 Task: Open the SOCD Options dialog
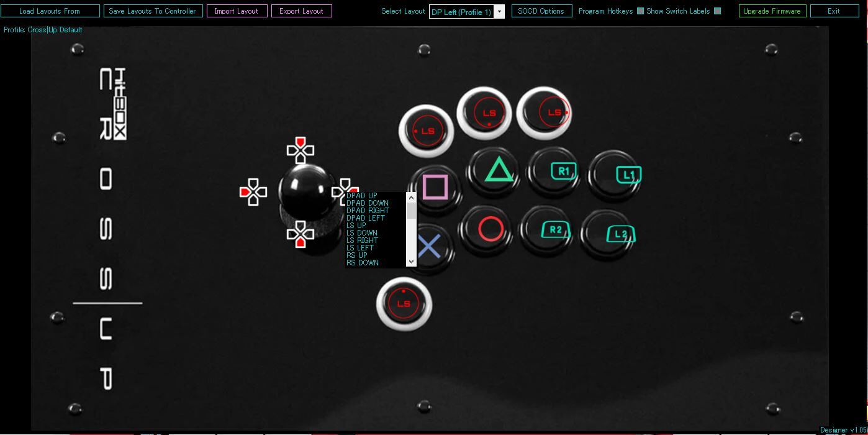541,11
